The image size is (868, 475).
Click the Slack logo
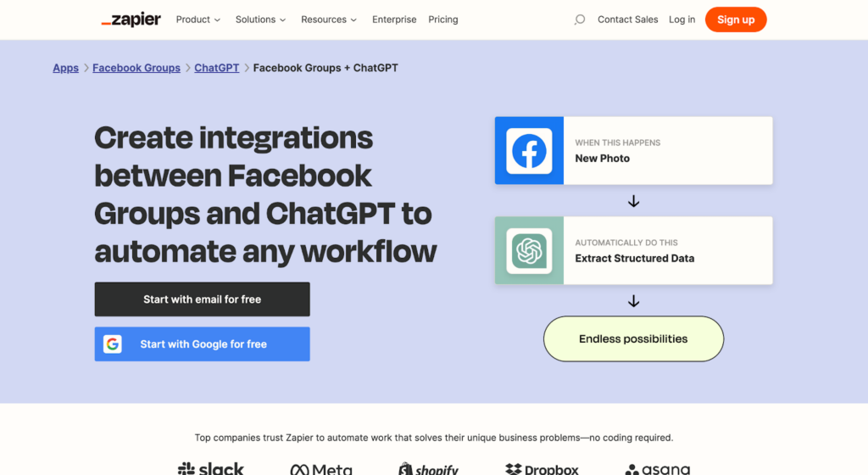210,468
